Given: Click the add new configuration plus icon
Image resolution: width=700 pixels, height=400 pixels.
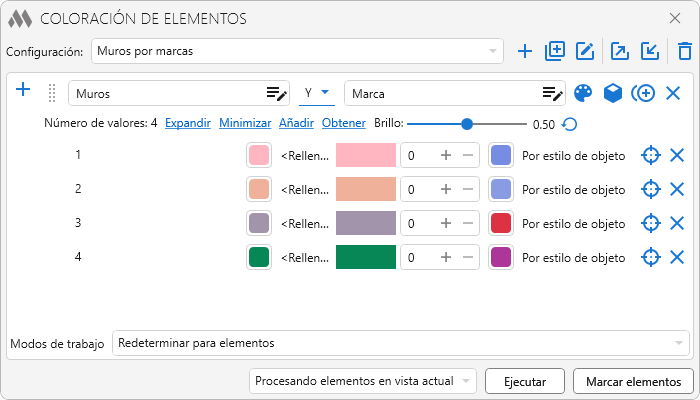Looking at the screenshot, I should 525,51.
